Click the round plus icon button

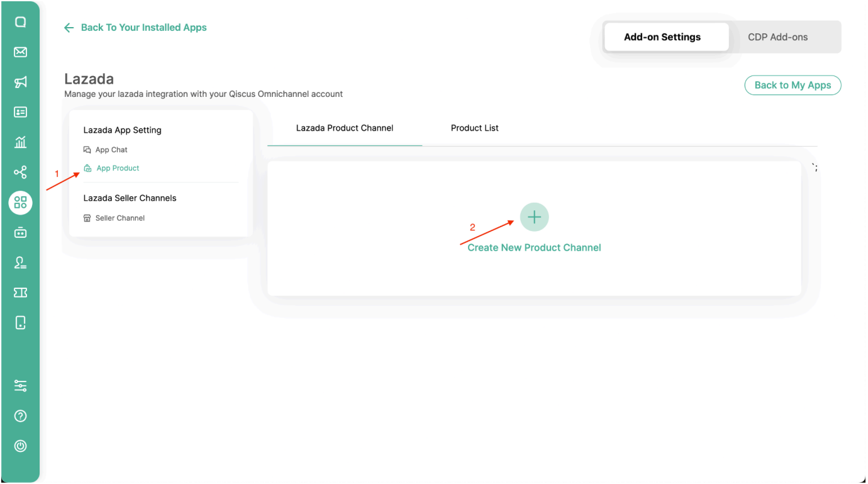click(x=534, y=217)
